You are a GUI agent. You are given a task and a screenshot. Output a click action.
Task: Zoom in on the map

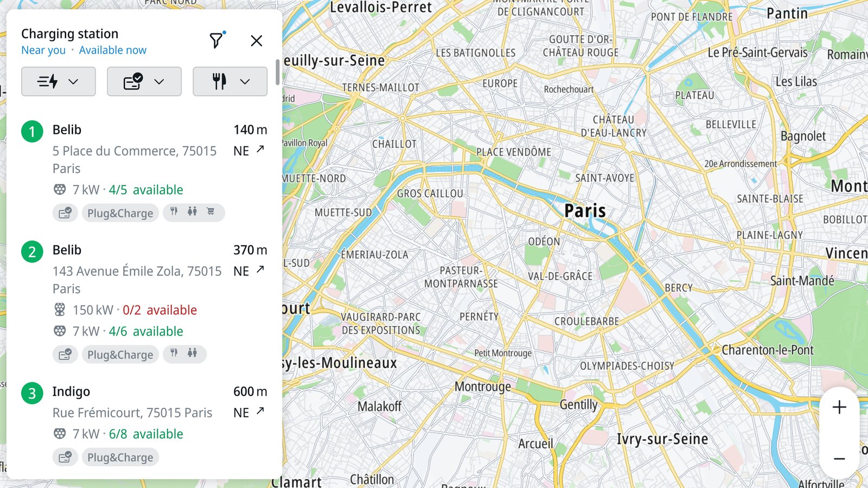(839, 407)
